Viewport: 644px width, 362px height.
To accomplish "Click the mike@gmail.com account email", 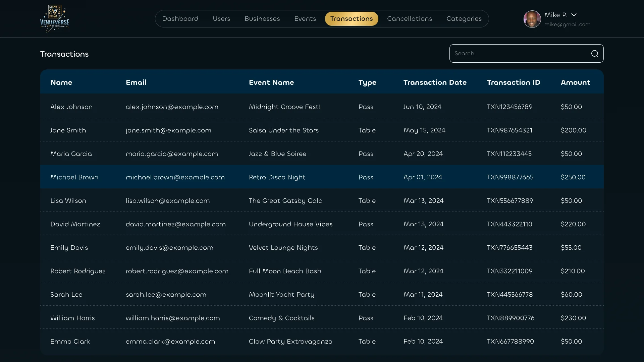I will click(x=567, y=24).
